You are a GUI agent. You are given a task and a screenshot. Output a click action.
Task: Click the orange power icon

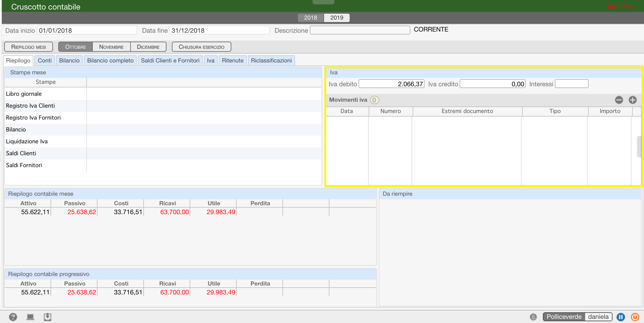[635, 317]
